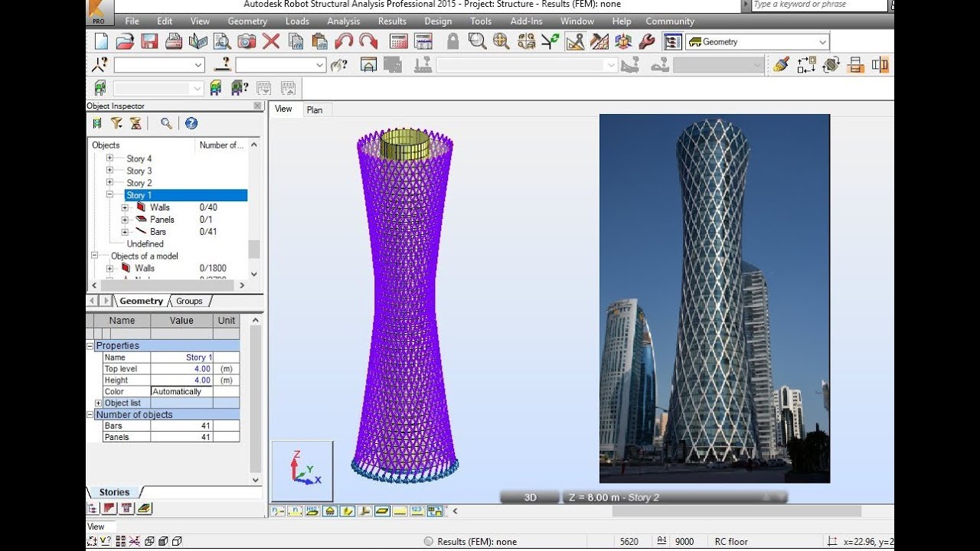Image resolution: width=980 pixels, height=551 pixels.
Task: Toggle panel thickness display icon
Action: pyautogui.click(x=383, y=511)
